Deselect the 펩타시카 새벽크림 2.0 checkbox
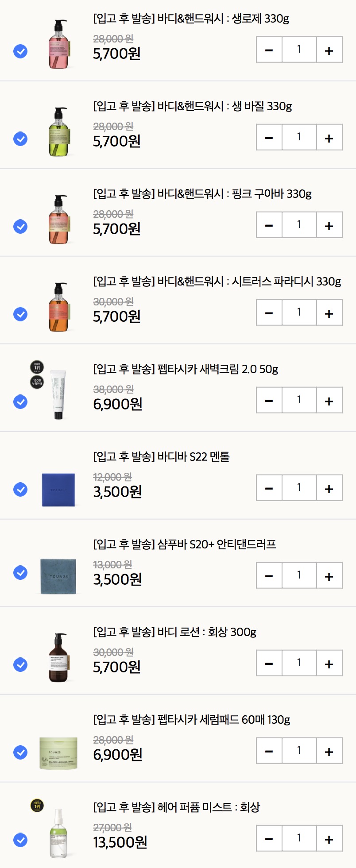This screenshot has height=868, width=356. [x=20, y=402]
